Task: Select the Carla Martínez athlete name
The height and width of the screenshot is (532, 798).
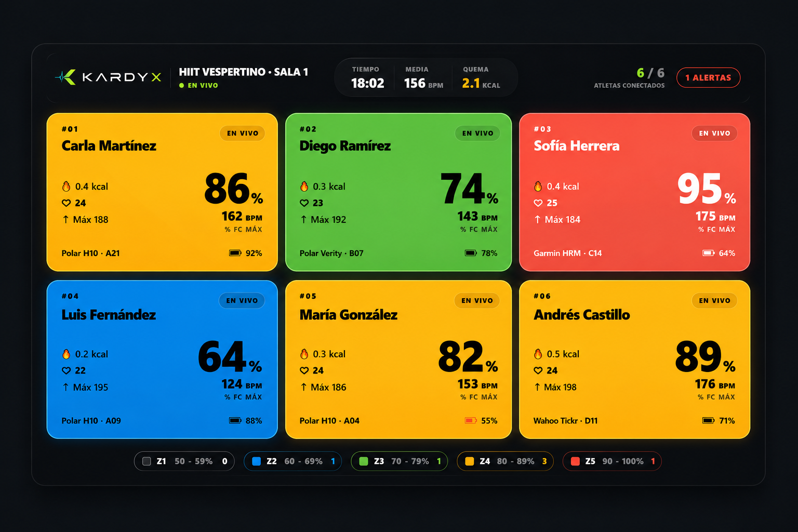Action: pos(109,146)
